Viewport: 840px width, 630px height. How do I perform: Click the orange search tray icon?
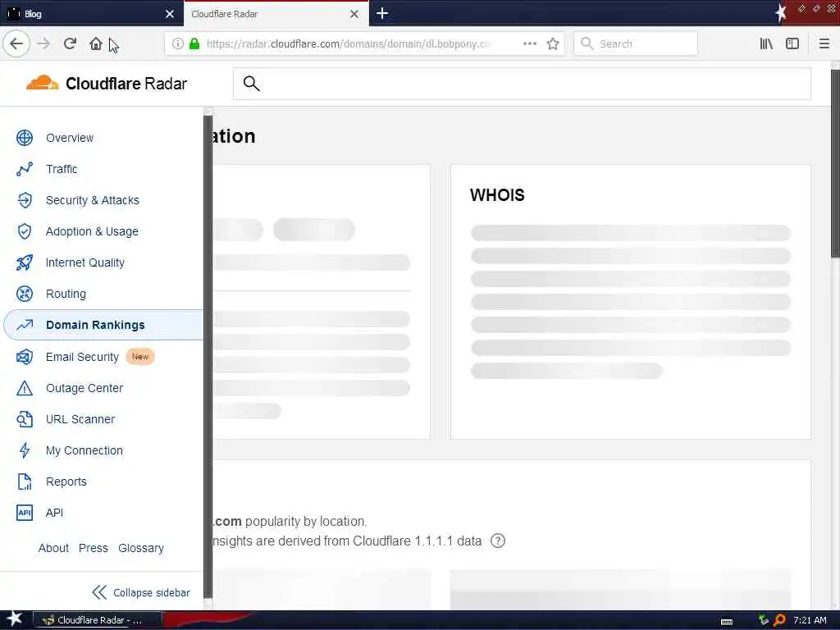(779, 620)
